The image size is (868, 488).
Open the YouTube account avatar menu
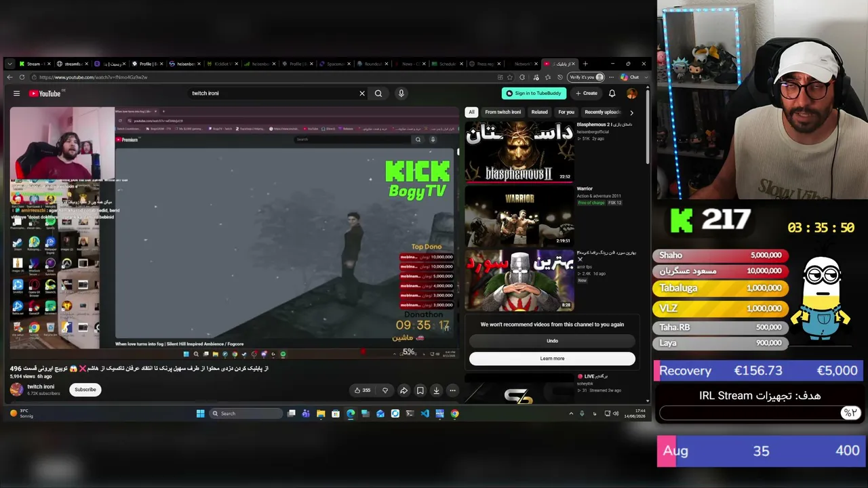tap(631, 94)
